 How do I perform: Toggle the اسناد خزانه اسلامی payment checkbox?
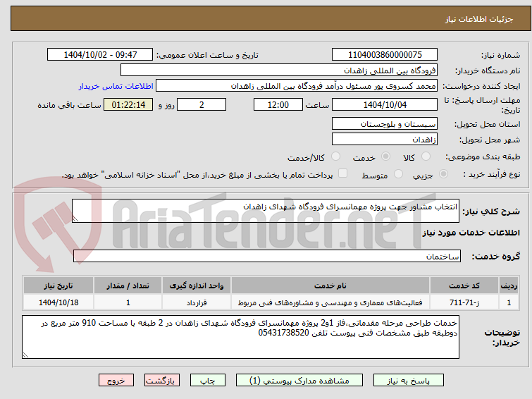(342, 173)
